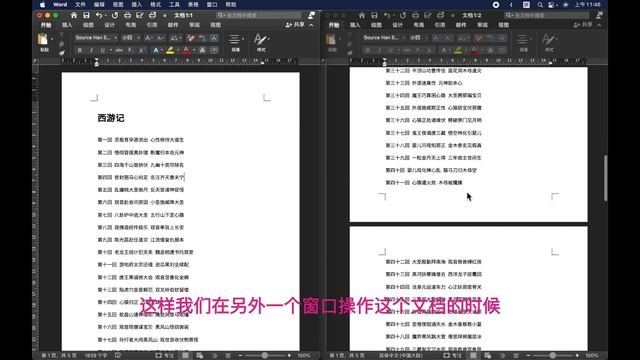Image resolution: width=640 pixels, height=360 pixels.
Task: Toggle underline in left window
Action: 102,50
